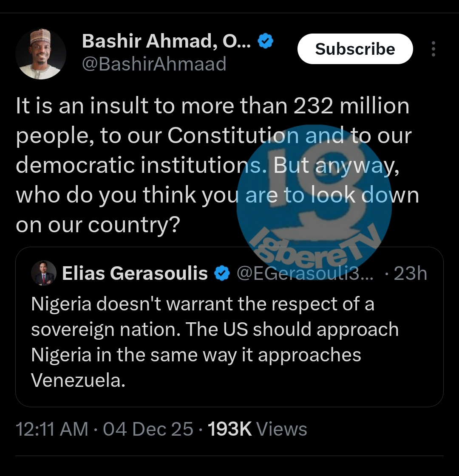
Task: Click the Bashir Ahmad display name
Action: click(x=167, y=41)
